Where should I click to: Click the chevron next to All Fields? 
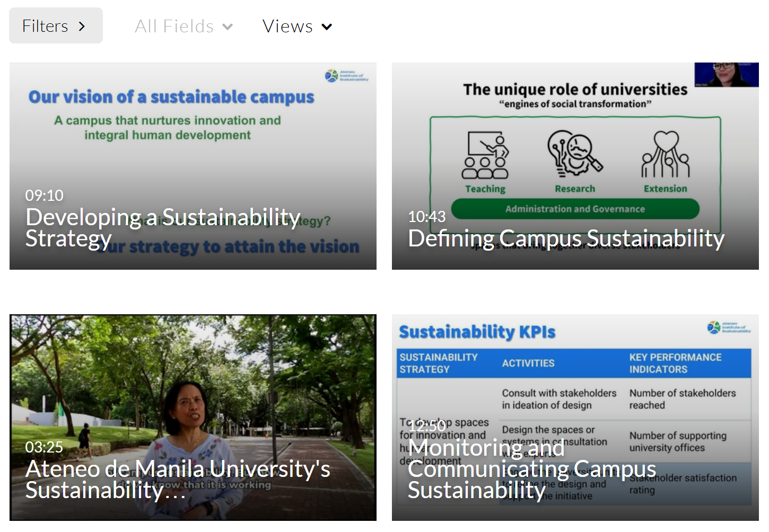point(228,26)
